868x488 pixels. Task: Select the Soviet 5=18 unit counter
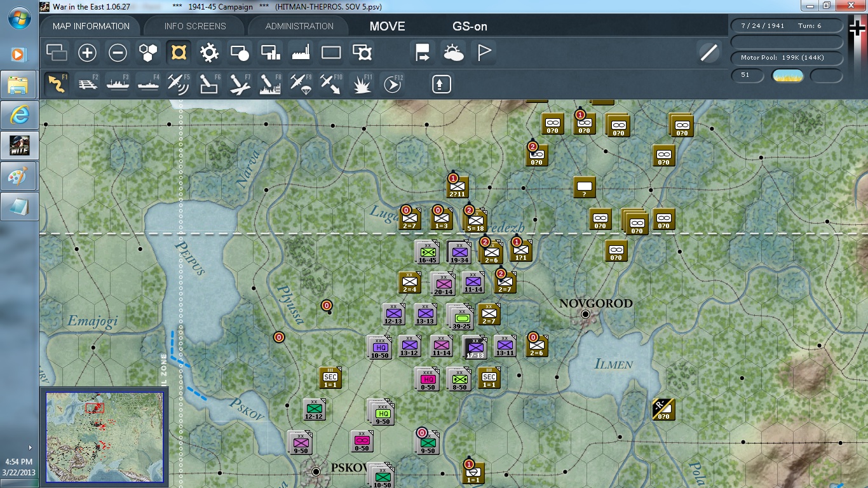pos(475,220)
